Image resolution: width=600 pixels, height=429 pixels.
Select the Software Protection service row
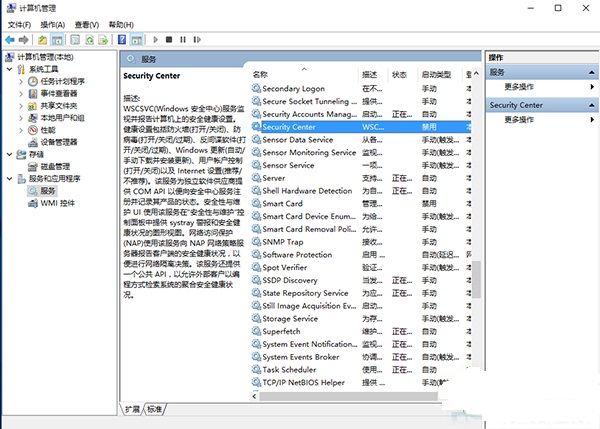[x=361, y=254]
